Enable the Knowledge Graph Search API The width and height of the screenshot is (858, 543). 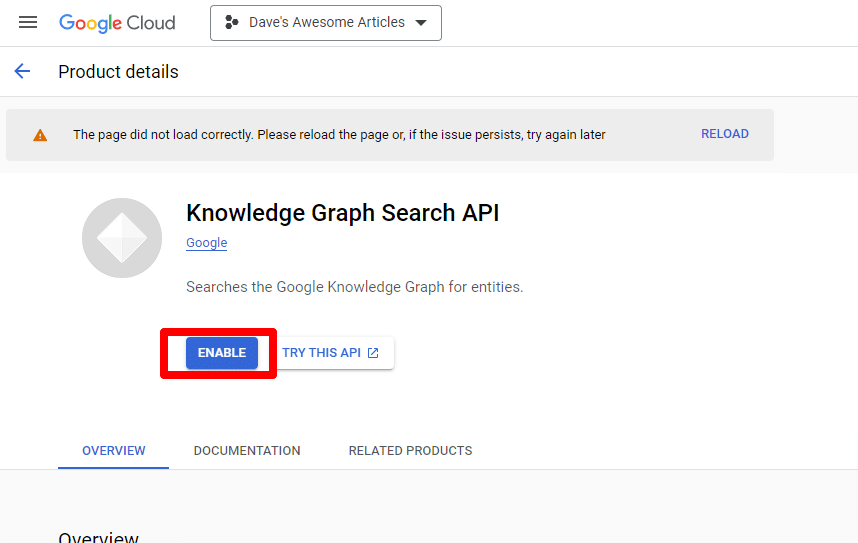[x=222, y=353]
